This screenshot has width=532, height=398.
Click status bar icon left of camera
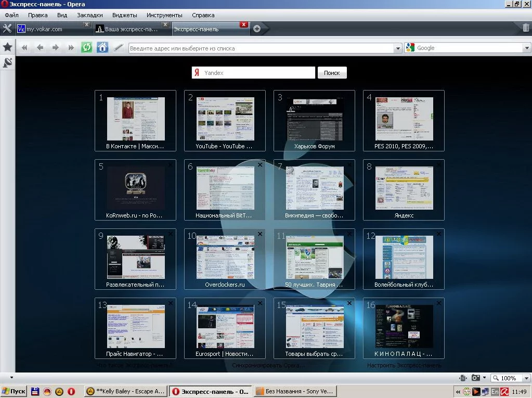463,378
